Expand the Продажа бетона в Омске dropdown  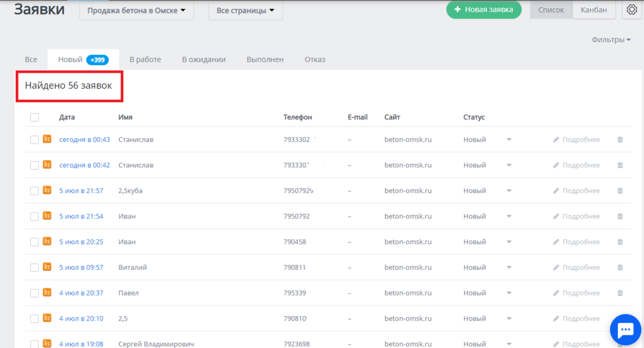[136, 11]
